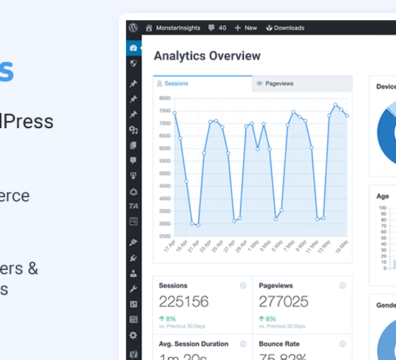Open the Comments speech bubble sidebar icon

(133, 161)
